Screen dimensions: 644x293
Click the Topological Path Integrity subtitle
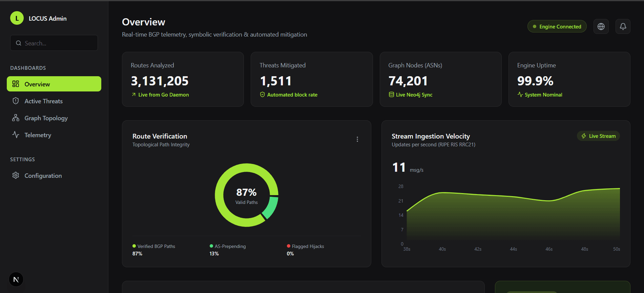(x=161, y=145)
